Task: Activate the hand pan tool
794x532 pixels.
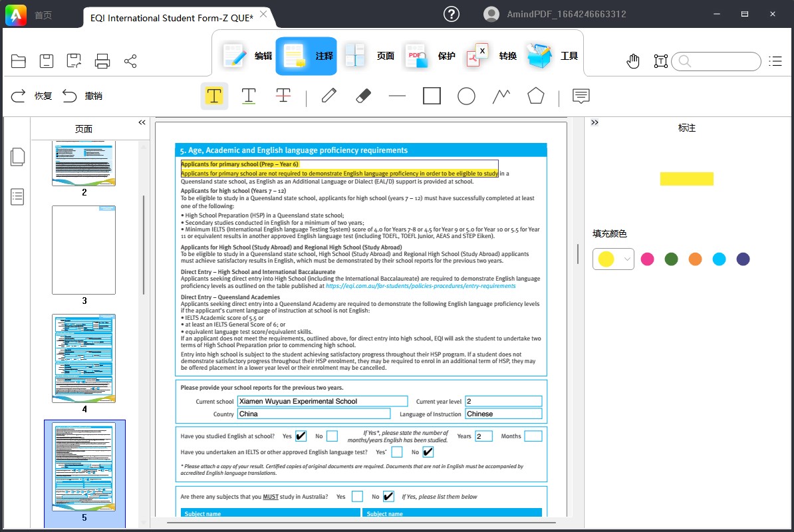Action: [633, 61]
